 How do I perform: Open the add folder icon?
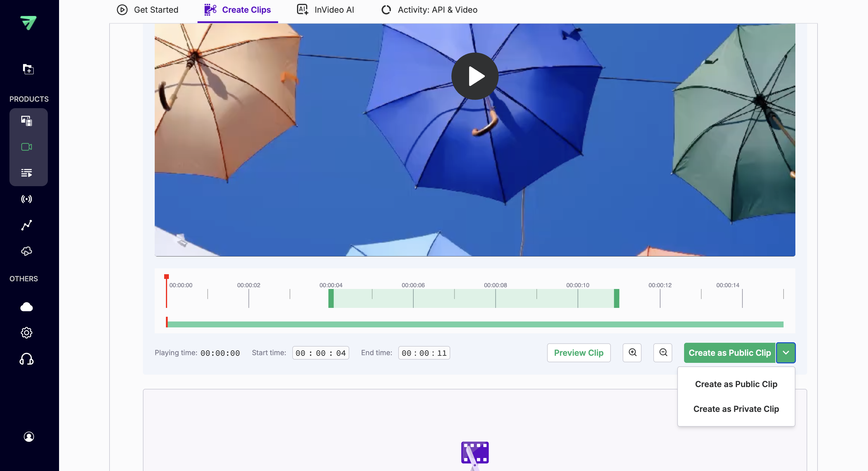pos(28,69)
